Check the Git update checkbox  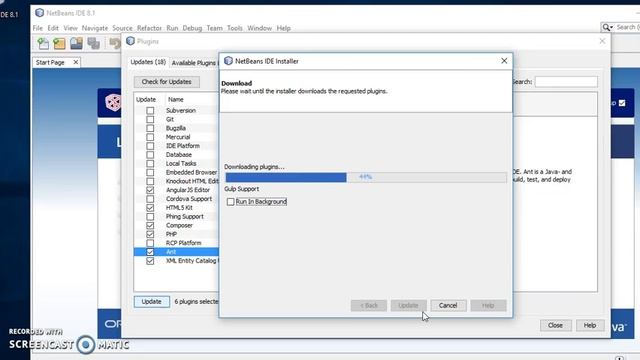click(x=150, y=119)
